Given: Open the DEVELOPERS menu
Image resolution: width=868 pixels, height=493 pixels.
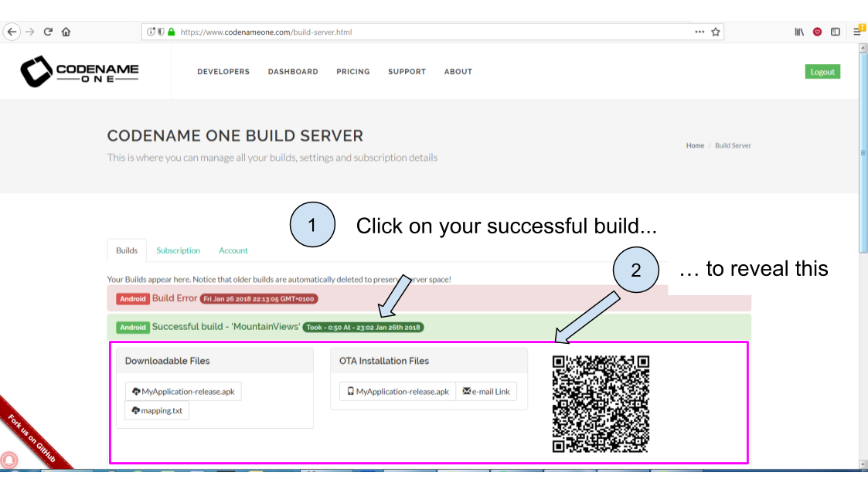Looking at the screenshot, I should pyautogui.click(x=223, y=72).
